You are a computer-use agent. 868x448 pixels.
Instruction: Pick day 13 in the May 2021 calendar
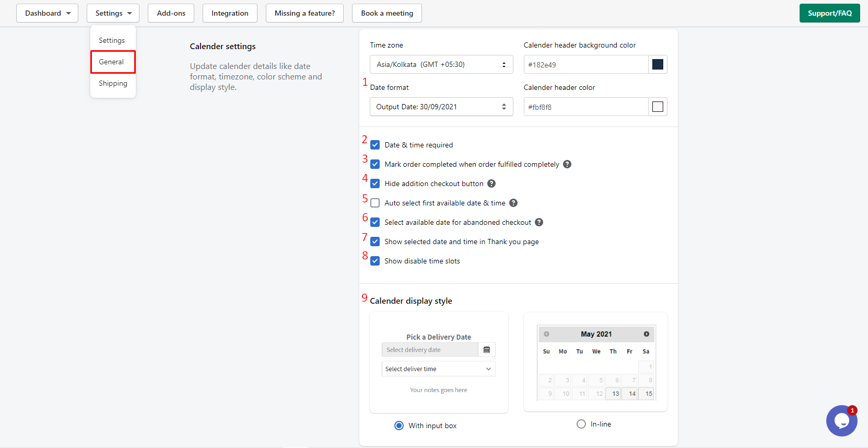tap(614, 394)
